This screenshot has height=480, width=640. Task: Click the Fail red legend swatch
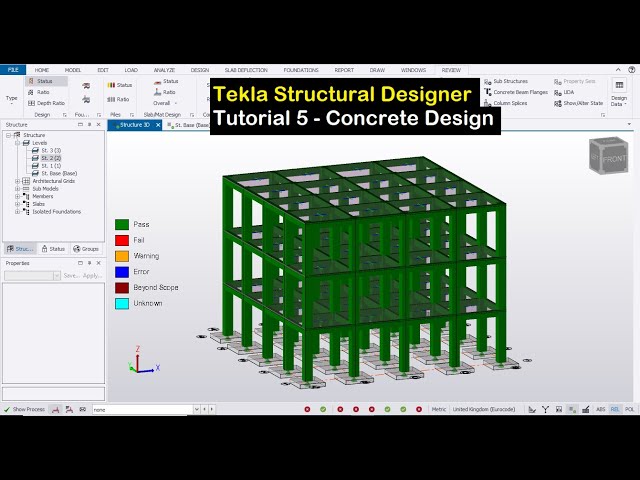point(122,240)
